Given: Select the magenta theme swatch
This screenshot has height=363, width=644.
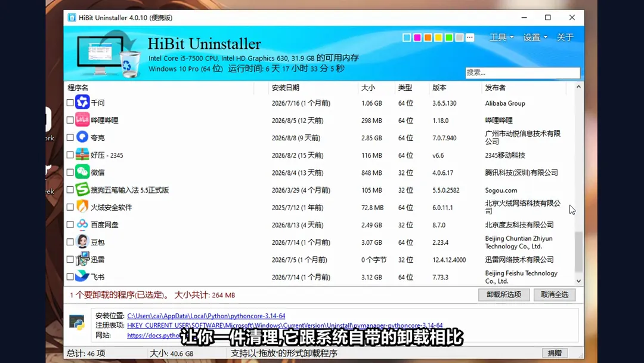Looking at the screenshot, I should (x=417, y=38).
